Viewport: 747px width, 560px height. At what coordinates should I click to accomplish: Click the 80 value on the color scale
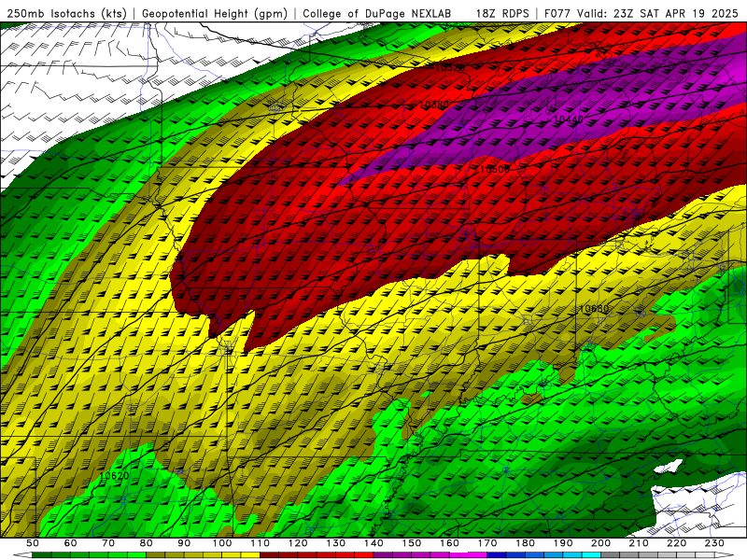click(x=147, y=543)
